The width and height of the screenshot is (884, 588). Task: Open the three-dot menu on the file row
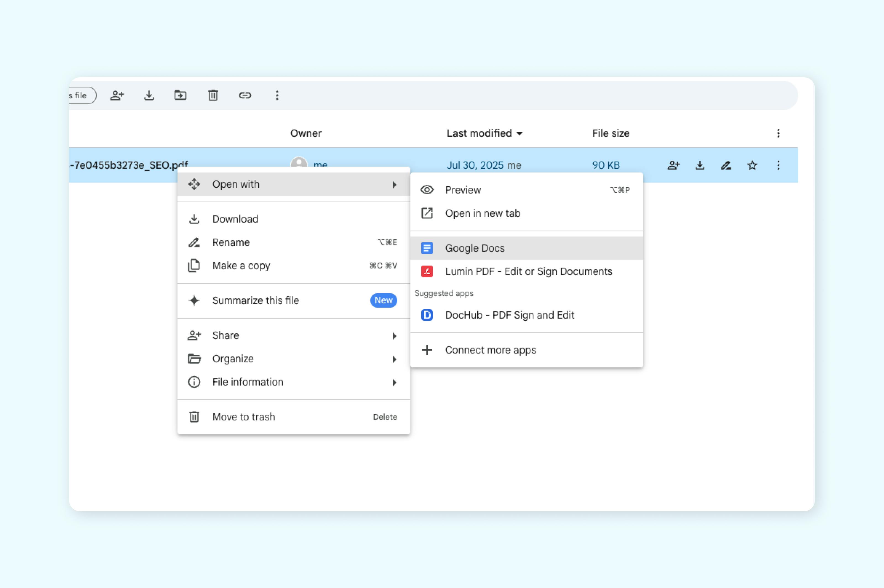(x=778, y=165)
